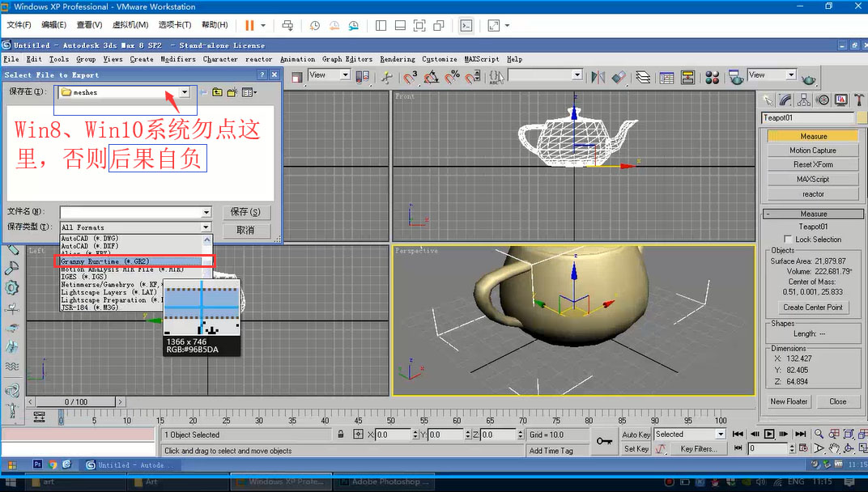Click the Mirror Selected Objects icon
The image size is (868, 492).
[598, 77]
